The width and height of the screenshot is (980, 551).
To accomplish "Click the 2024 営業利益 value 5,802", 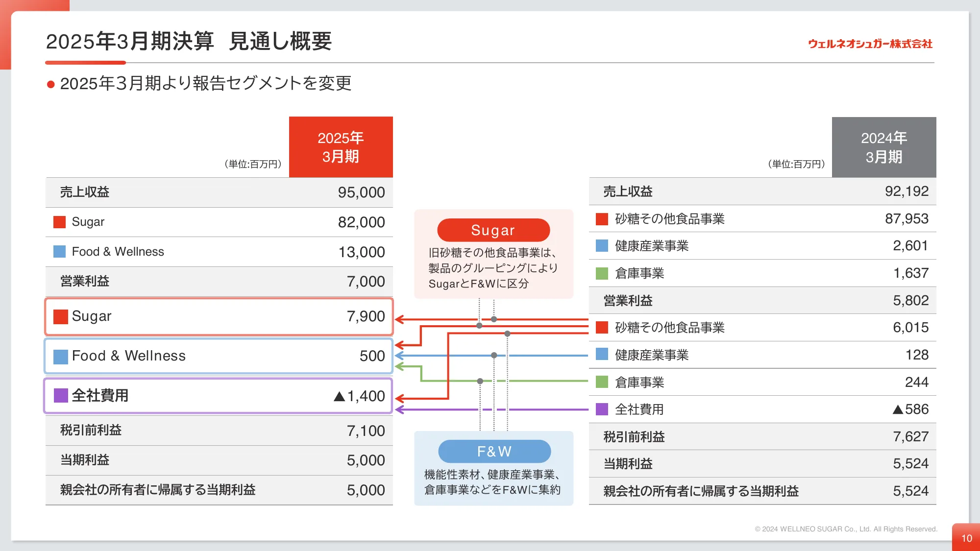I will 910,301.
